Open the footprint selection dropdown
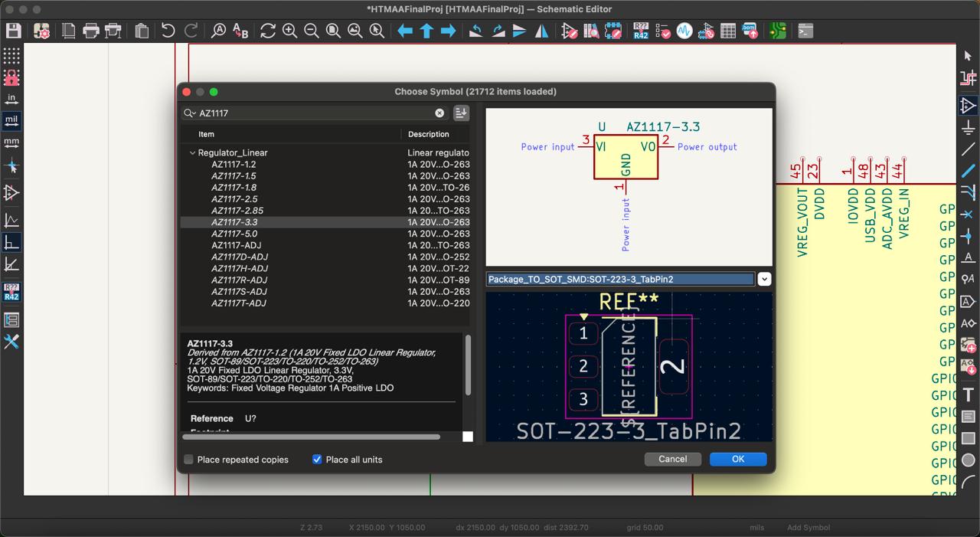 click(x=764, y=280)
